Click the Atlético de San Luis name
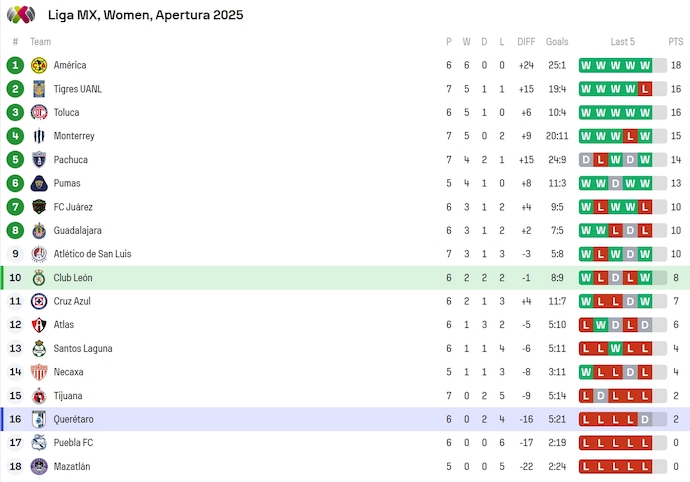 click(92, 254)
